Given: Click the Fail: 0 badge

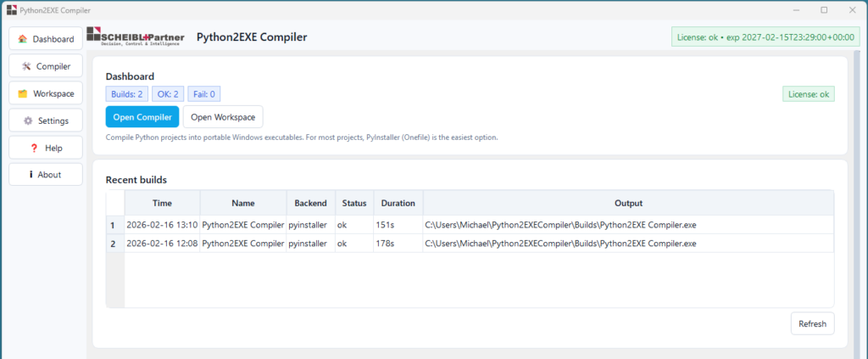Looking at the screenshot, I should (204, 94).
